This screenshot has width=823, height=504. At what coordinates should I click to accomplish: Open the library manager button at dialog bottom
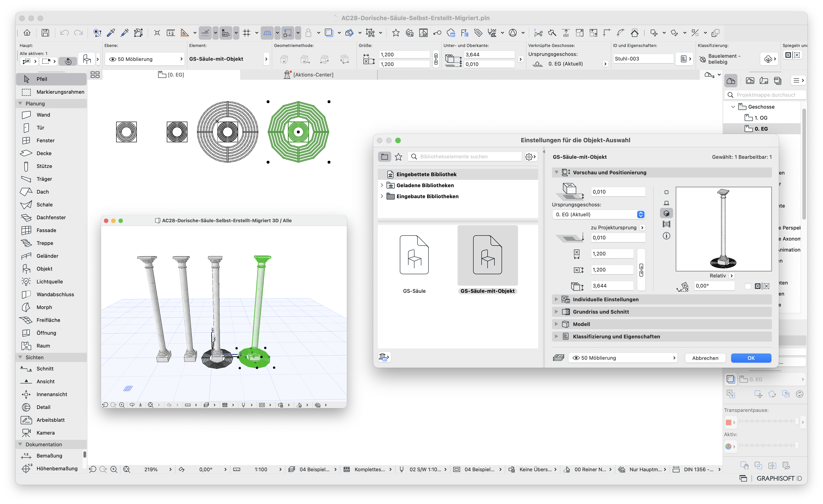pos(384,357)
